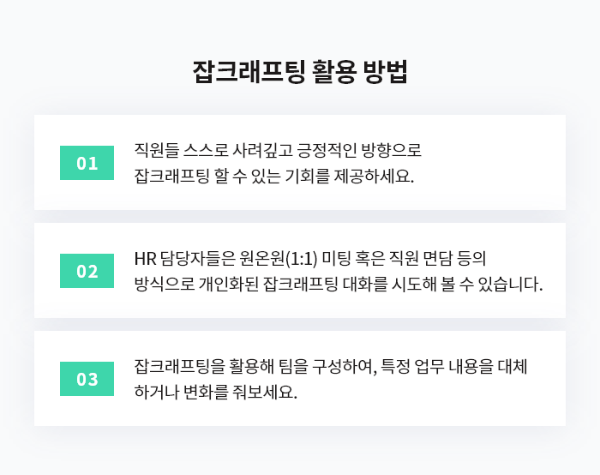This screenshot has width=600, height=475.
Task: Click the heading 잡크래프팅 활용 방법
Action: pos(300,72)
